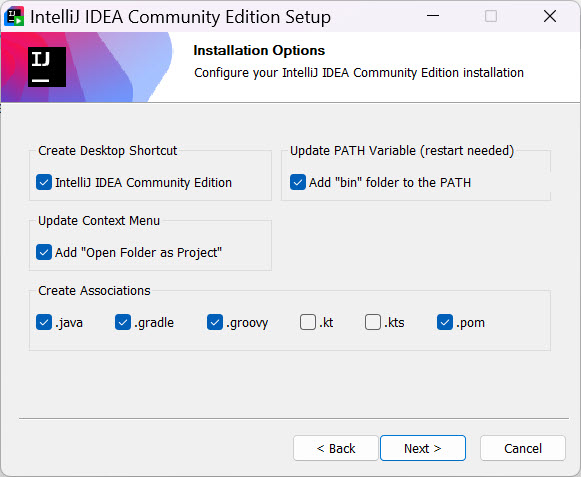Click the disabled maximize window button
The height and width of the screenshot is (477, 581).
pyautogui.click(x=491, y=16)
